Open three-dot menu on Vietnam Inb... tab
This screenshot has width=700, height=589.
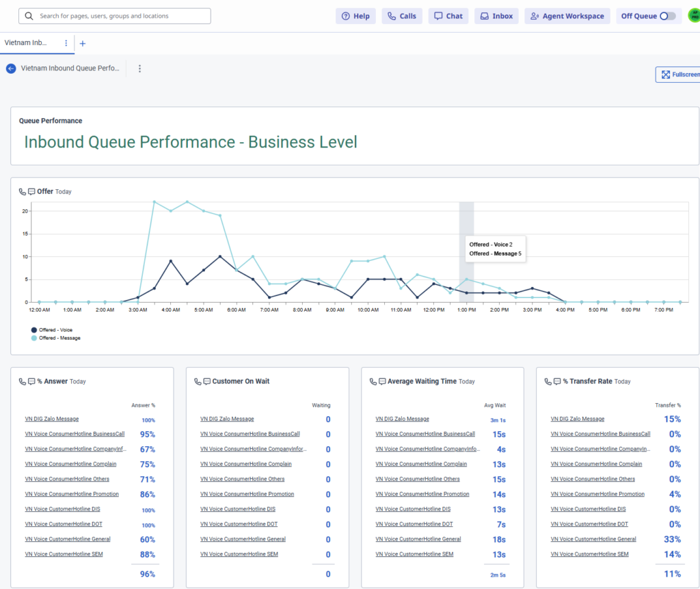tap(66, 43)
